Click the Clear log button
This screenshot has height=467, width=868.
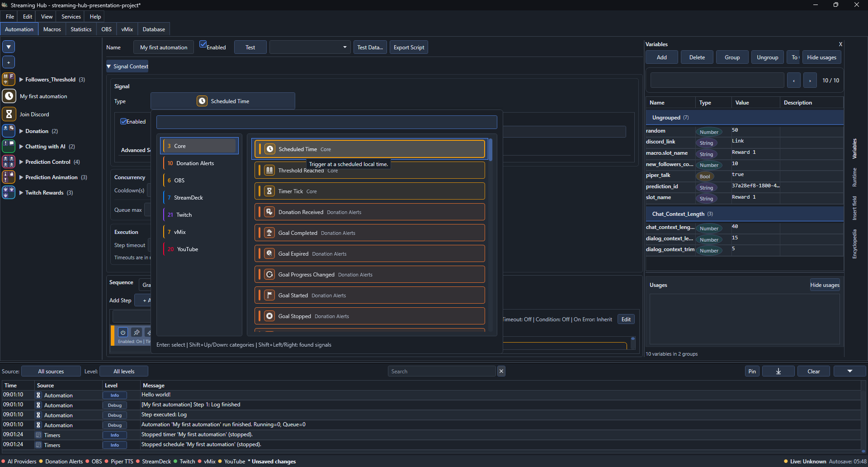(x=813, y=371)
